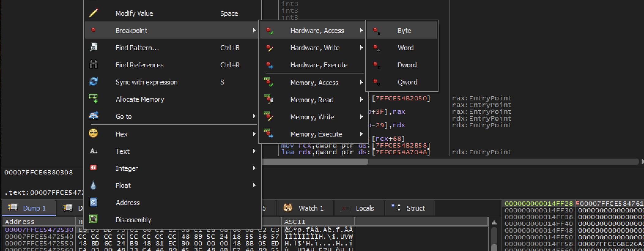This screenshot has height=251, width=644.
Task: Choose Qword hardware access size
Action: point(402,82)
